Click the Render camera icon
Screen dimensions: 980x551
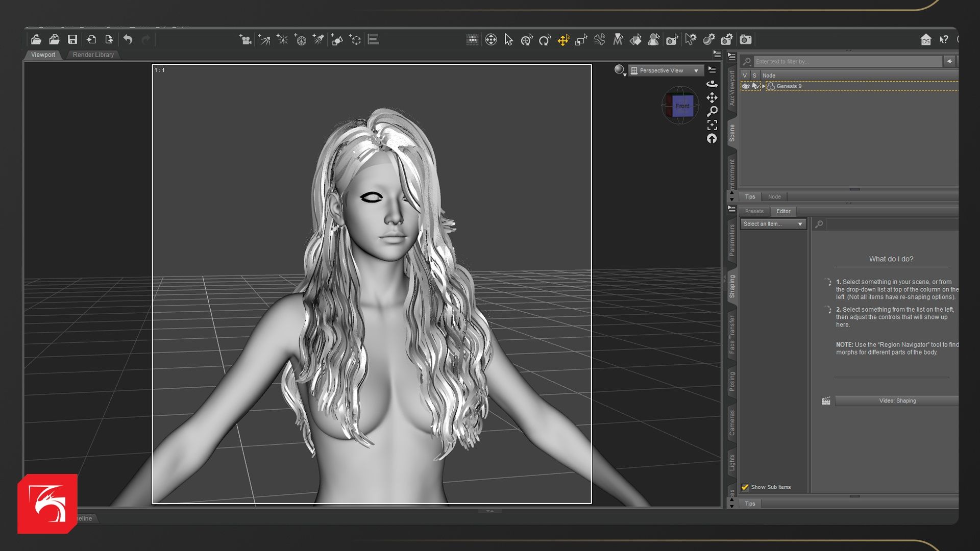pyautogui.click(x=746, y=40)
